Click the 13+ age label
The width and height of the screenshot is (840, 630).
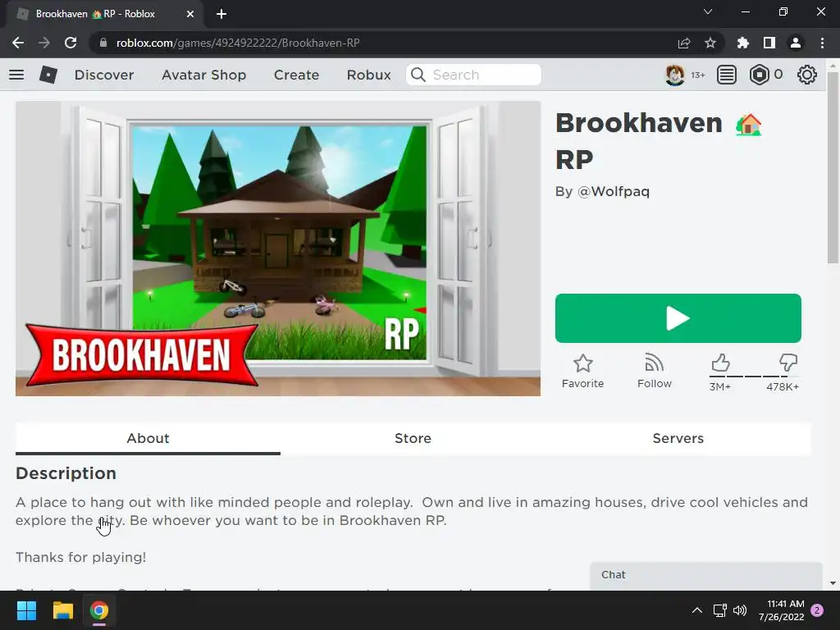[697, 75]
